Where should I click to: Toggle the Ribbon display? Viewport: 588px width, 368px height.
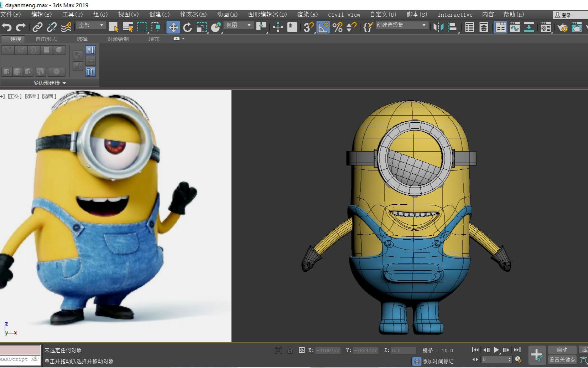(x=500, y=27)
